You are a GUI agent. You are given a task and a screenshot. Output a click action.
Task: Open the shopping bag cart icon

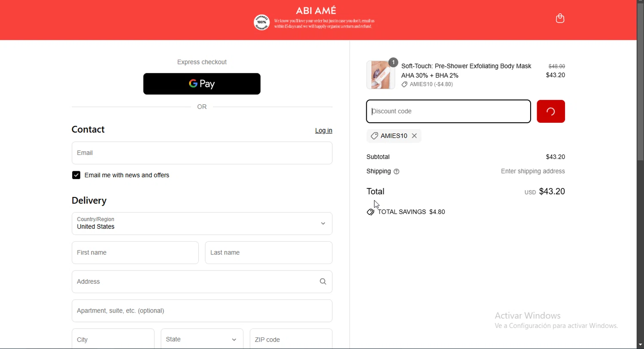pos(560,18)
